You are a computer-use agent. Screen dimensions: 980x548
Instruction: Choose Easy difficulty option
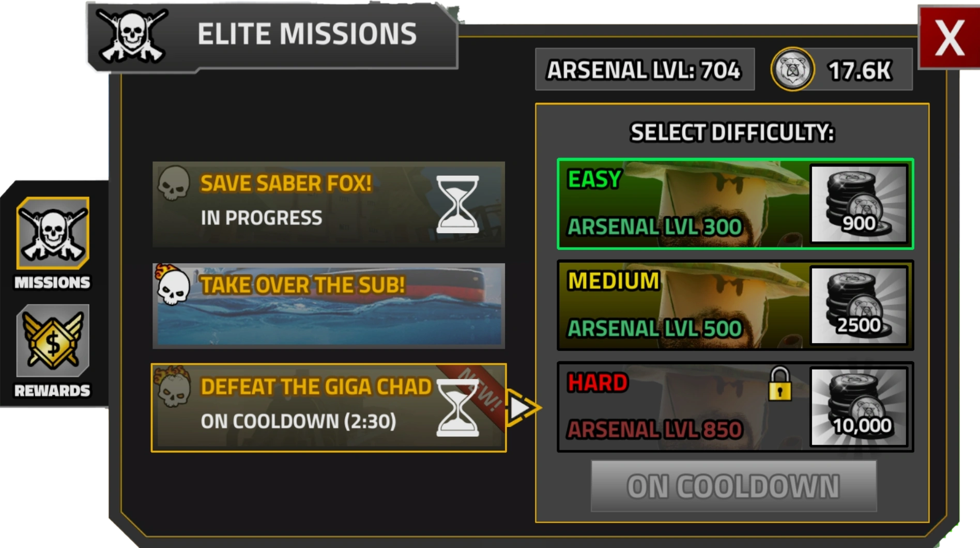coord(735,204)
